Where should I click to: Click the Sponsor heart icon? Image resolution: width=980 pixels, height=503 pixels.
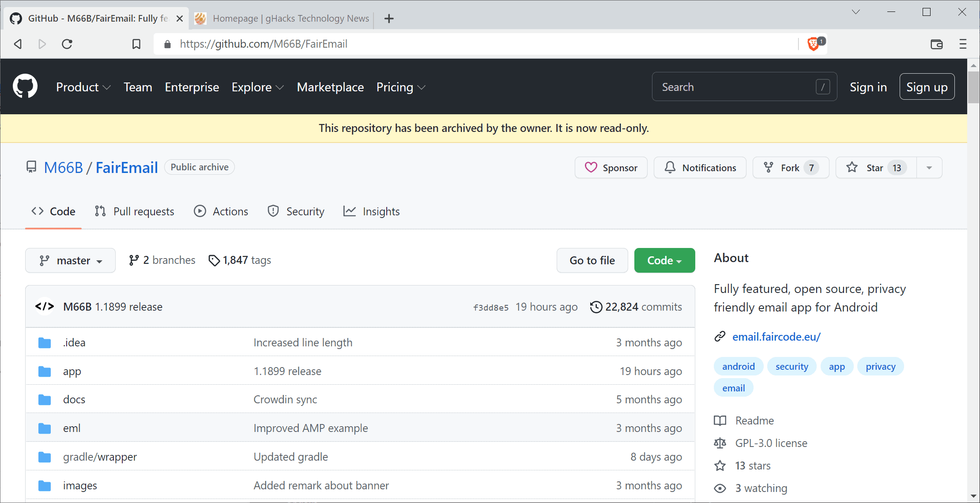[591, 168]
